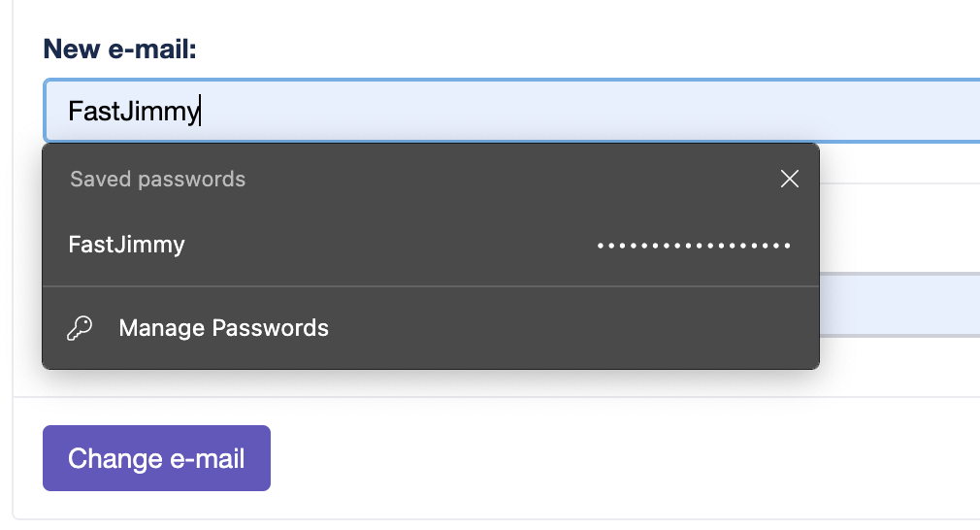
Task: Click the key-shaped password manager icon
Action: pyautogui.click(x=80, y=328)
